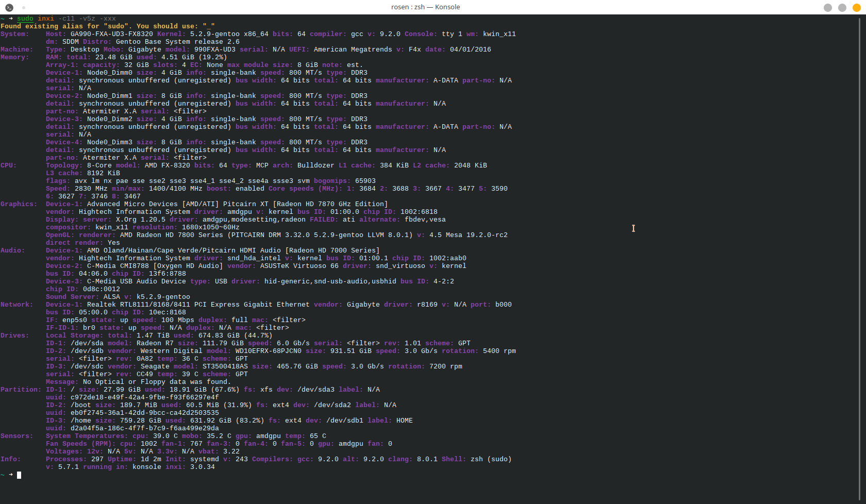Click the uptime value '1d 2m'

point(151,459)
